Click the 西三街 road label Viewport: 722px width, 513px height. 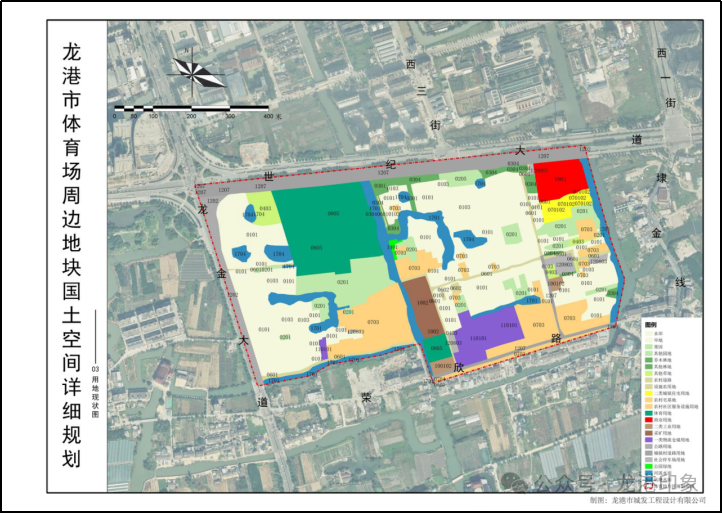tap(423, 94)
